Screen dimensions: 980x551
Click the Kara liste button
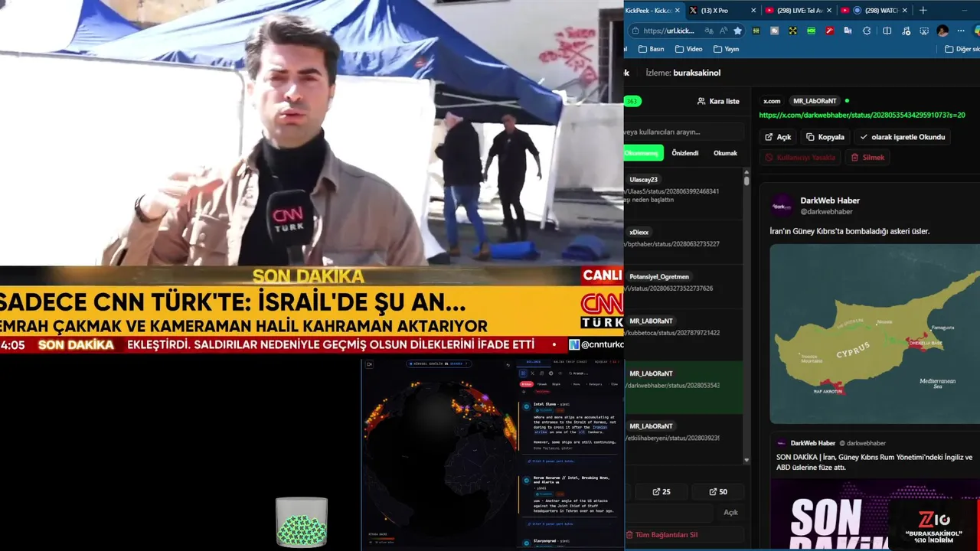tap(718, 101)
